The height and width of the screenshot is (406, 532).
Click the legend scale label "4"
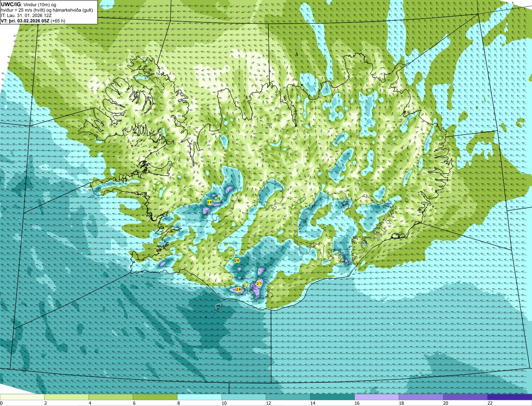(90, 403)
